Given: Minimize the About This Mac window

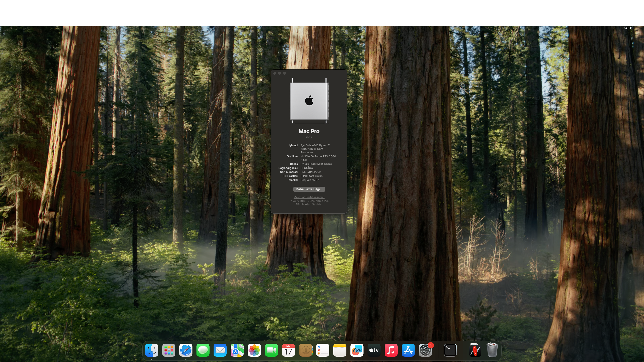Looking at the screenshot, I should point(279,73).
